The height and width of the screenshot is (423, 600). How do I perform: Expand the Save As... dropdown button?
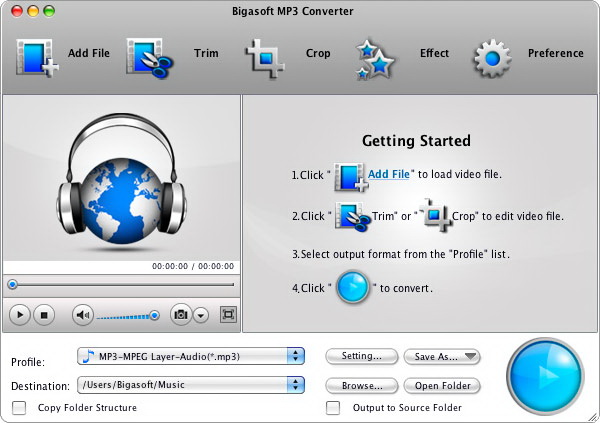point(442,356)
